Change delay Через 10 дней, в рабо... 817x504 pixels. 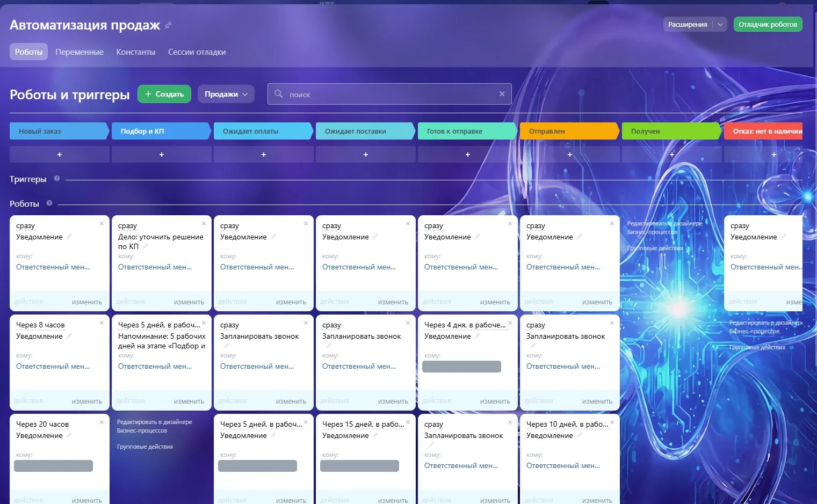click(x=567, y=424)
